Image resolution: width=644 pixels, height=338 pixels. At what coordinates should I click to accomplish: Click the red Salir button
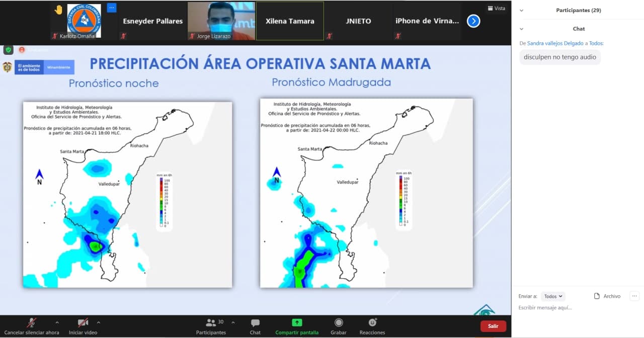(493, 326)
